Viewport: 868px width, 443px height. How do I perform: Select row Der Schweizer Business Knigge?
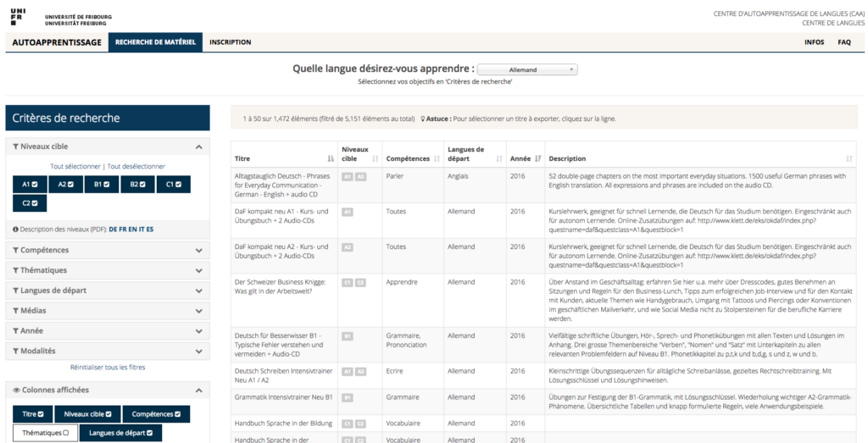click(543, 301)
